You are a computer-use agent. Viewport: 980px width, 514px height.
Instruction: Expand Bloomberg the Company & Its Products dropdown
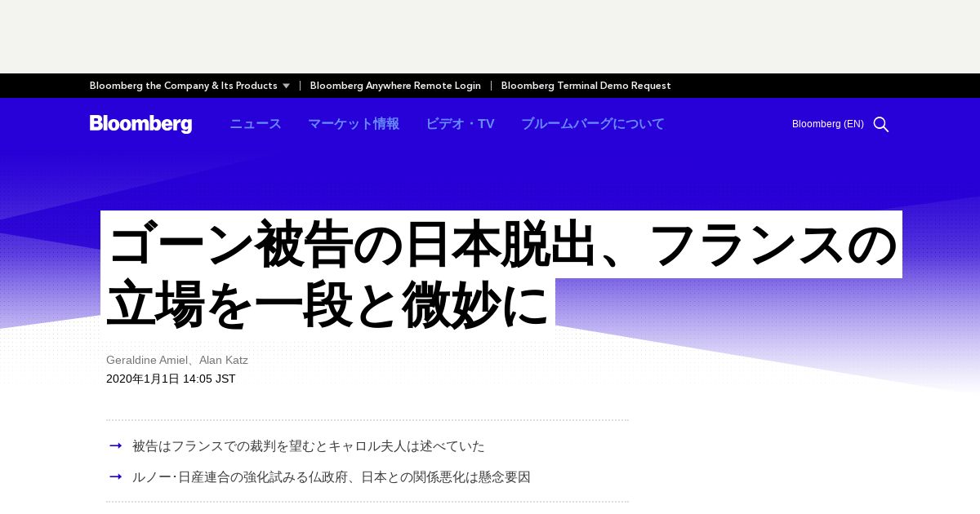pyautogui.click(x=189, y=86)
